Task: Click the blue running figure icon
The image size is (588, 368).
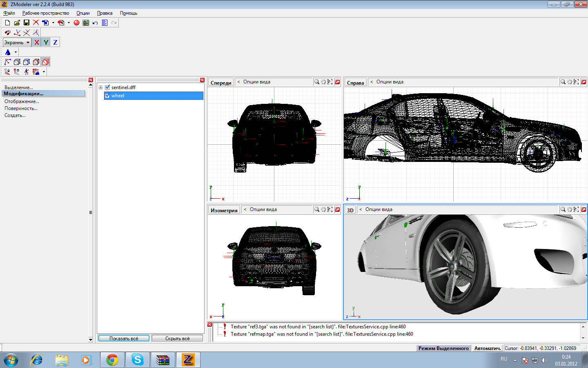Action: coord(27,72)
